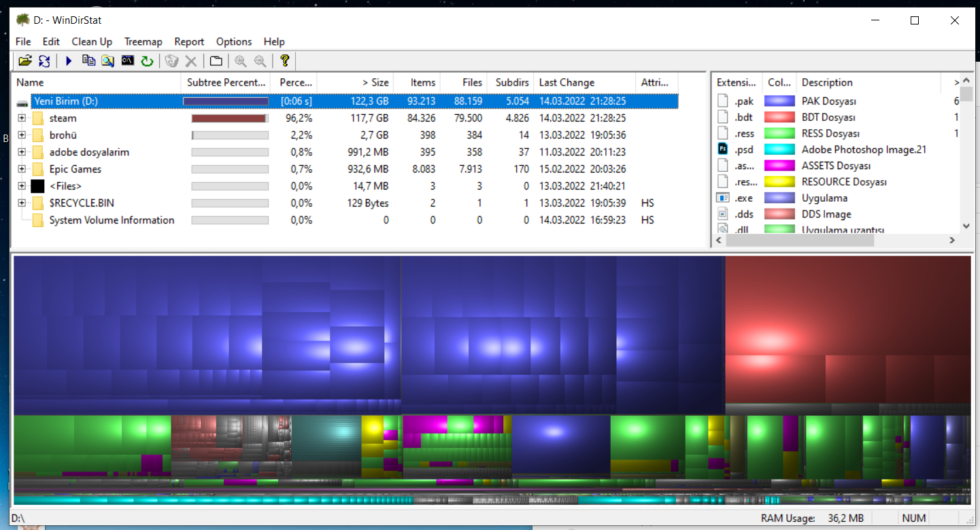Open the Treemap menu

click(143, 41)
